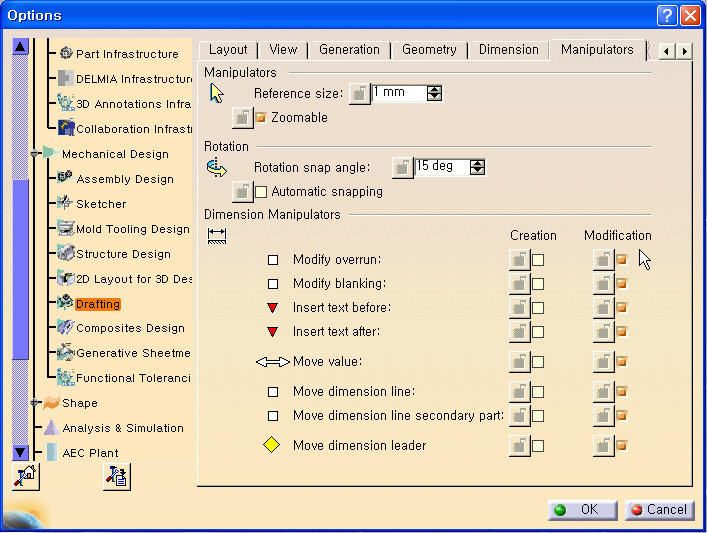This screenshot has width=707, height=533.
Task: Select Drafting in the options tree
Action: click(98, 304)
